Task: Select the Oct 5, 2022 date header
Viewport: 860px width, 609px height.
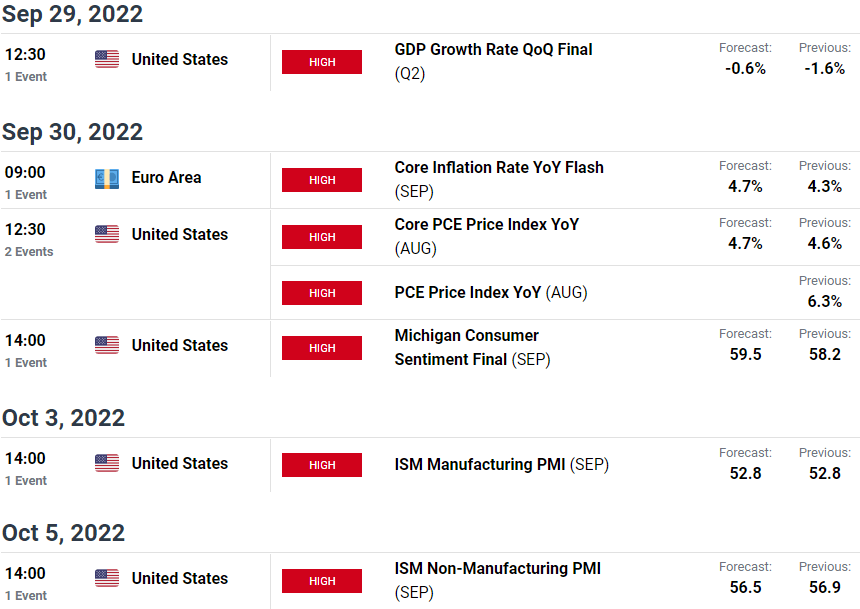Action: (x=64, y=533)
